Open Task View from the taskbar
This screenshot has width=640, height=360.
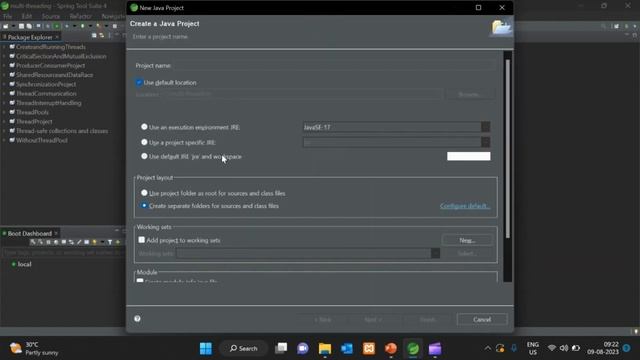(x=281, y=348)
